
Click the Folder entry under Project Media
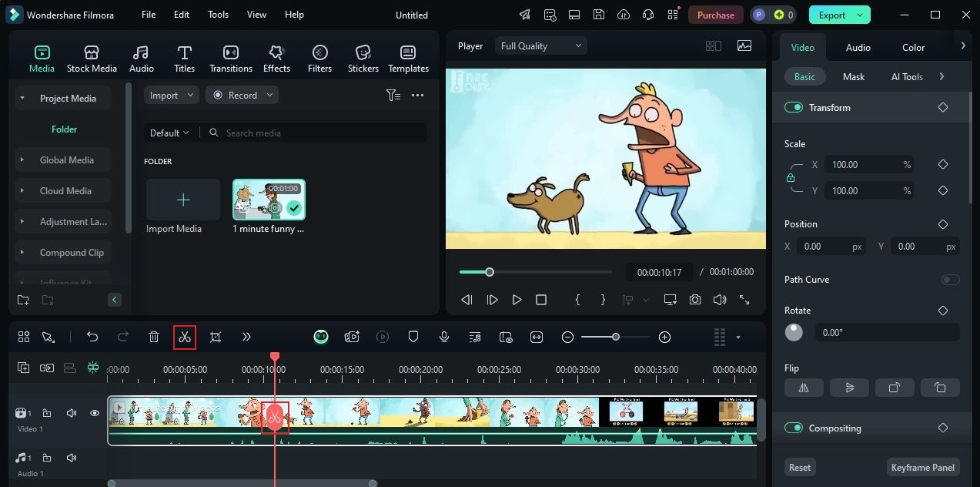pyautogui.click(x=64, y=129)
